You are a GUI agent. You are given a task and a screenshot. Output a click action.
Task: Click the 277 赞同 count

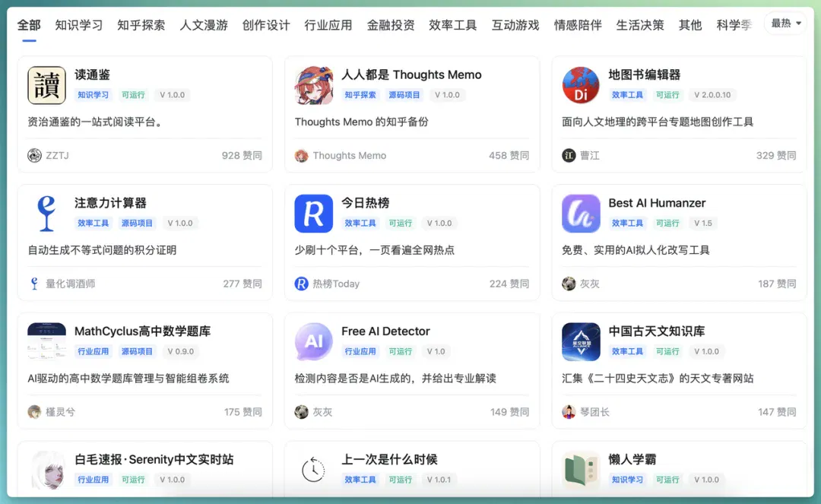(242, 284)
